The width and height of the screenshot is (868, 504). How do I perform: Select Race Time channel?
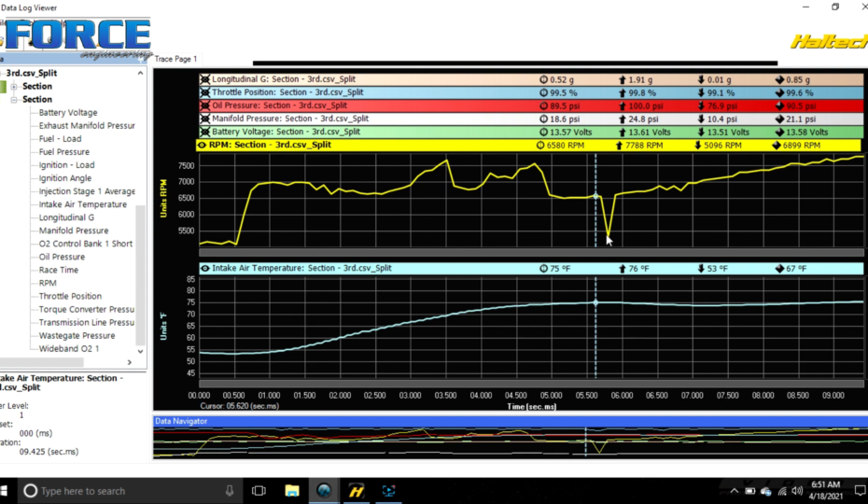point(59,270)
